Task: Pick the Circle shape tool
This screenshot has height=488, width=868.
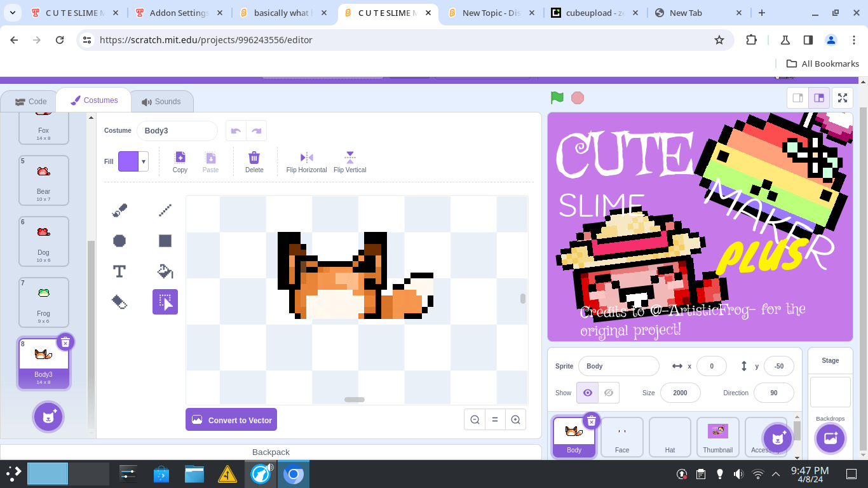Action: (x=119, y=240)
